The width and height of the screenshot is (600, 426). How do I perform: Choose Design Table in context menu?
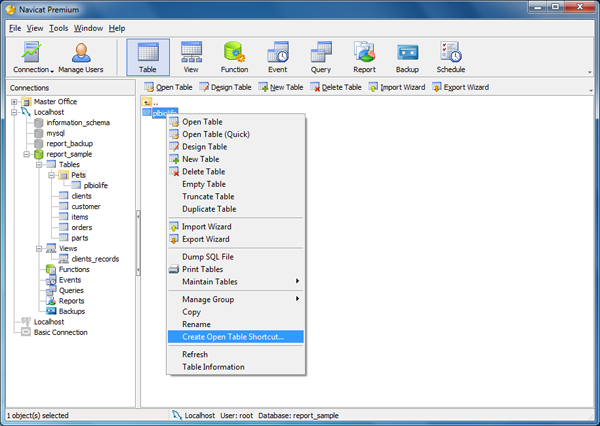[x=236, y=147]
